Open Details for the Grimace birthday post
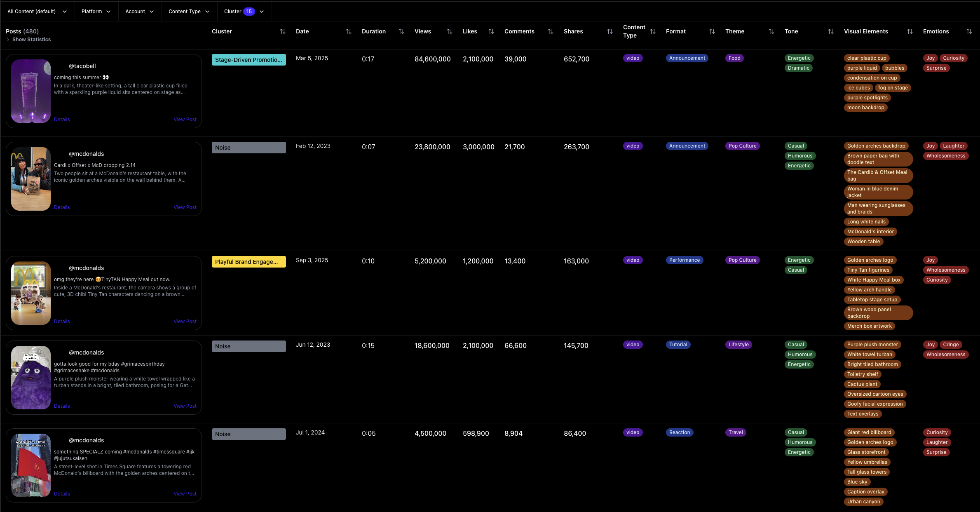Image resolution: width=980 pixels, height=512 pixels. (x=62, y=406)
